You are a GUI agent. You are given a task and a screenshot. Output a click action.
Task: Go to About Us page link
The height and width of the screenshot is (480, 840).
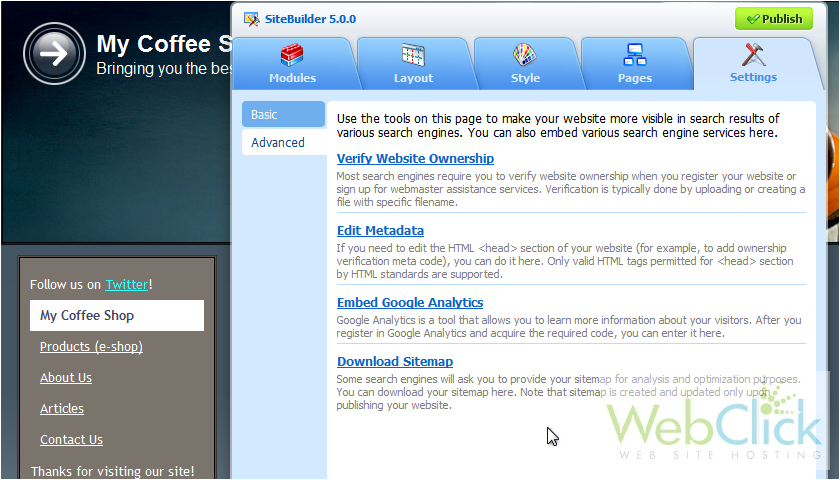pyautogui.click(x=66, y=378)
